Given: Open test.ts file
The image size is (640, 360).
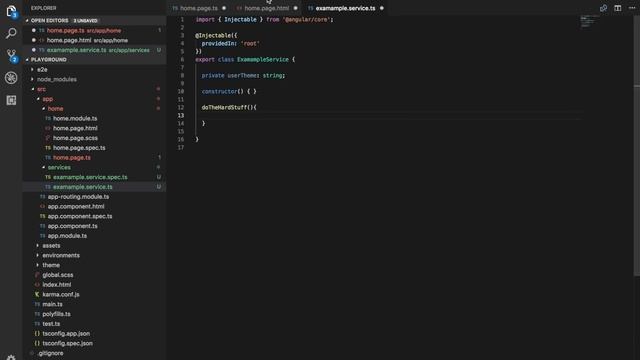Looking at the screenshot, I should coord(51,324).
